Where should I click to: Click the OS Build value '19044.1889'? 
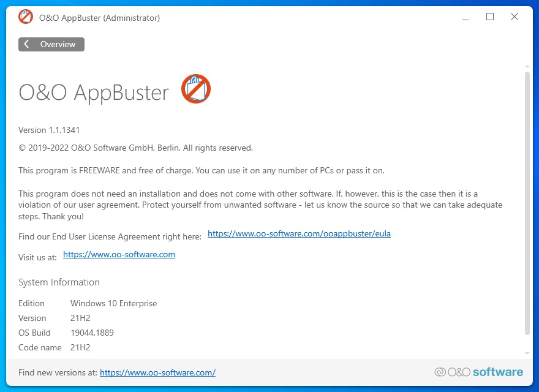pos(92,333)
